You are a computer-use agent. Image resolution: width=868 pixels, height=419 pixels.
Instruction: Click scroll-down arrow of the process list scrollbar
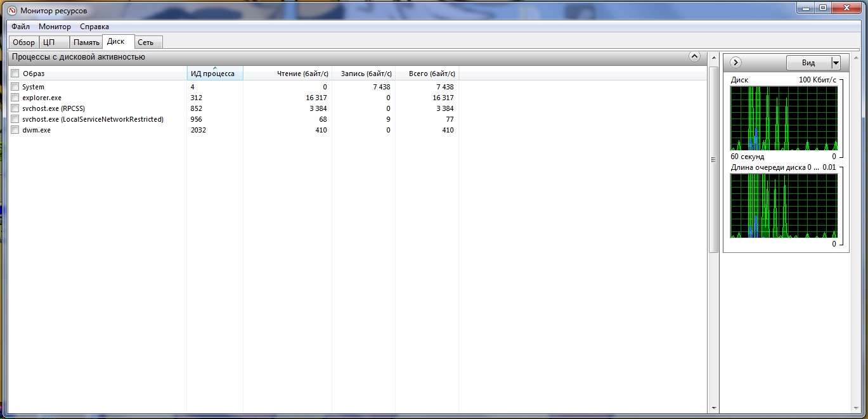pos(713,408)
